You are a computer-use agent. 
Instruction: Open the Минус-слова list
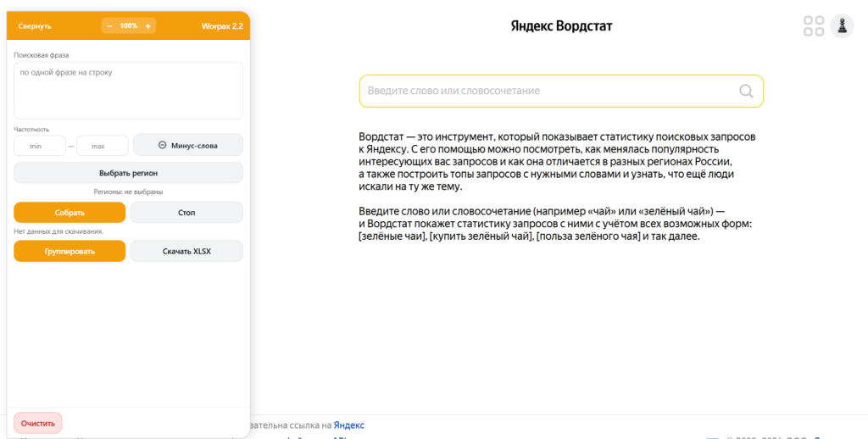pyautogui.click(x=187, y=146)
